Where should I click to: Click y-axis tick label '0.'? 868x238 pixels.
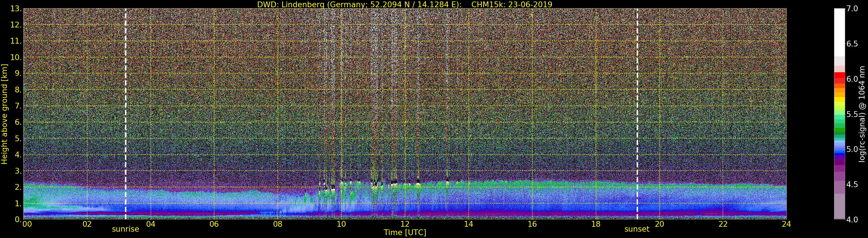tap(18, 219)
